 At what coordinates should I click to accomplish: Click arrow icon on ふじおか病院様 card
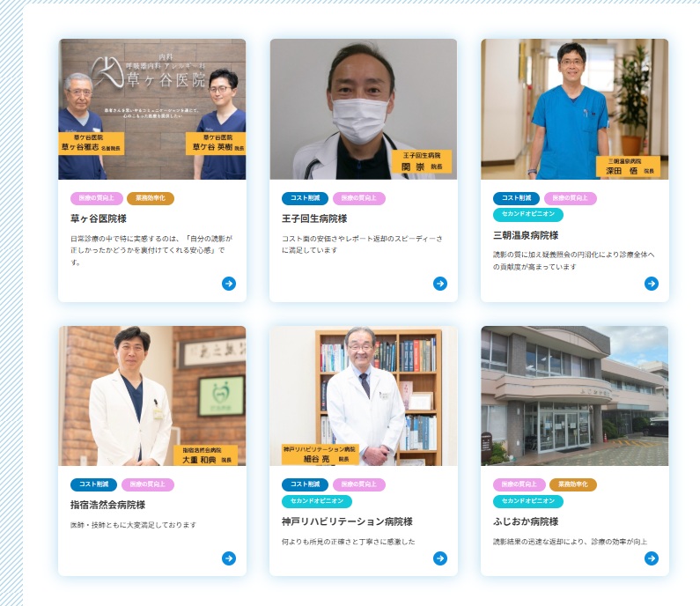point(652,558)
